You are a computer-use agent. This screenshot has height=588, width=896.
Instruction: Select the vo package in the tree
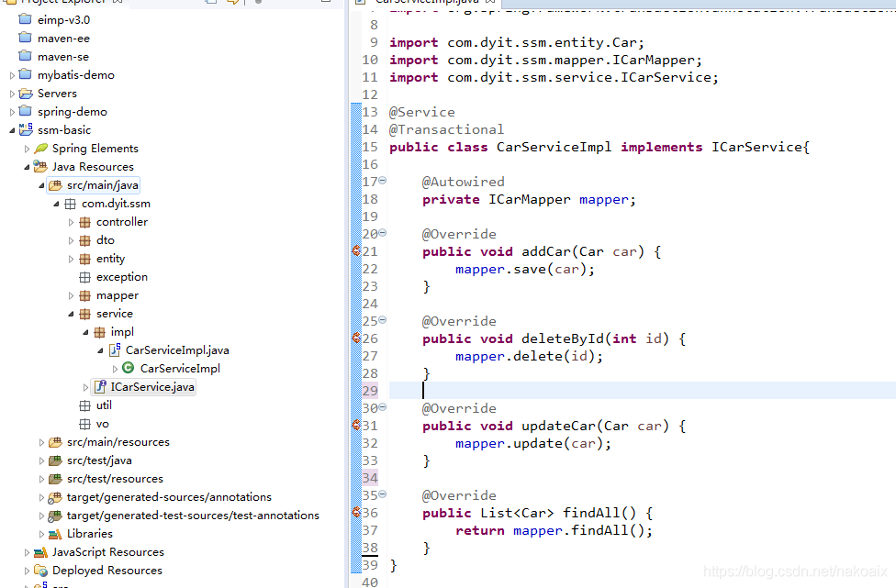[x=102, y=424]
